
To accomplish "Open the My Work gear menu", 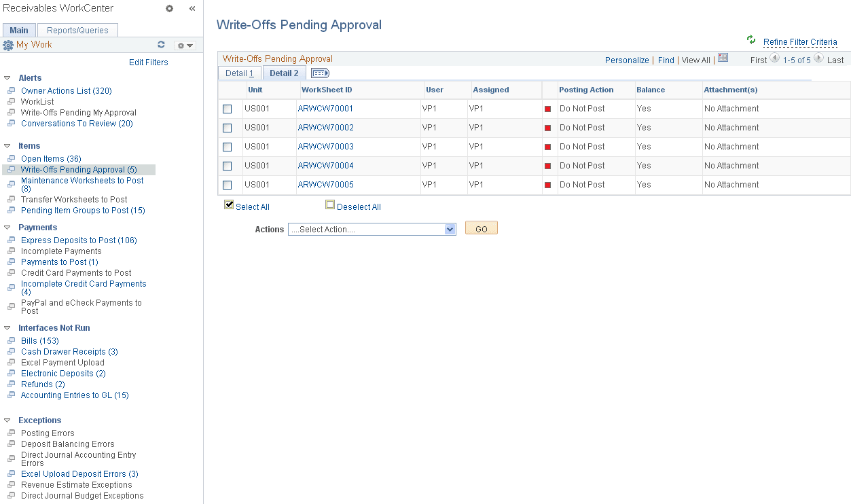I will pos(183,44).
